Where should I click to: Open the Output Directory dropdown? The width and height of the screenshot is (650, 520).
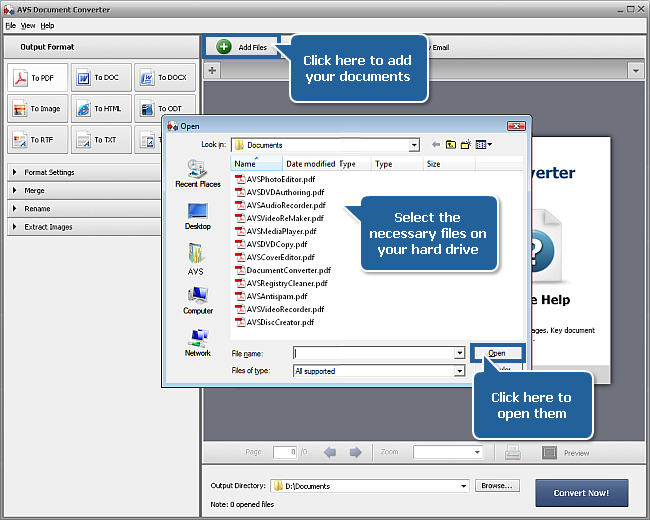[463, 486]
